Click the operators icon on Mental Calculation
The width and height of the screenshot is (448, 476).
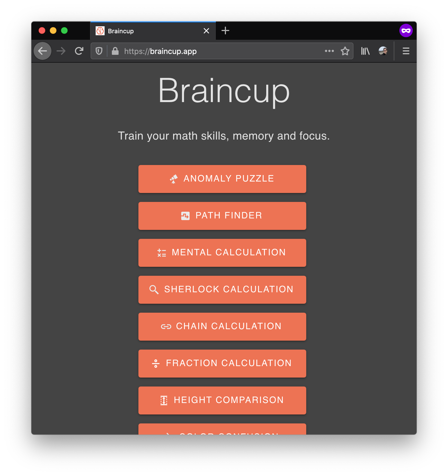pyautogui.click(x=162, y=253)
